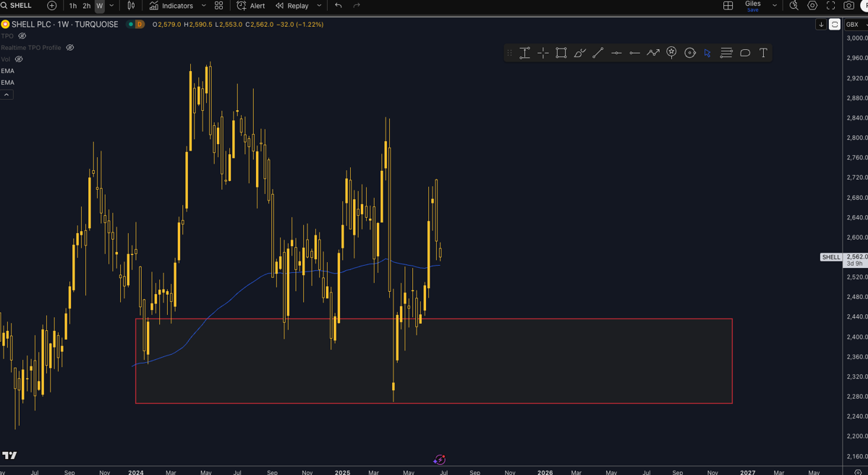Switch to the 1h timeframe

pos(73,6)
